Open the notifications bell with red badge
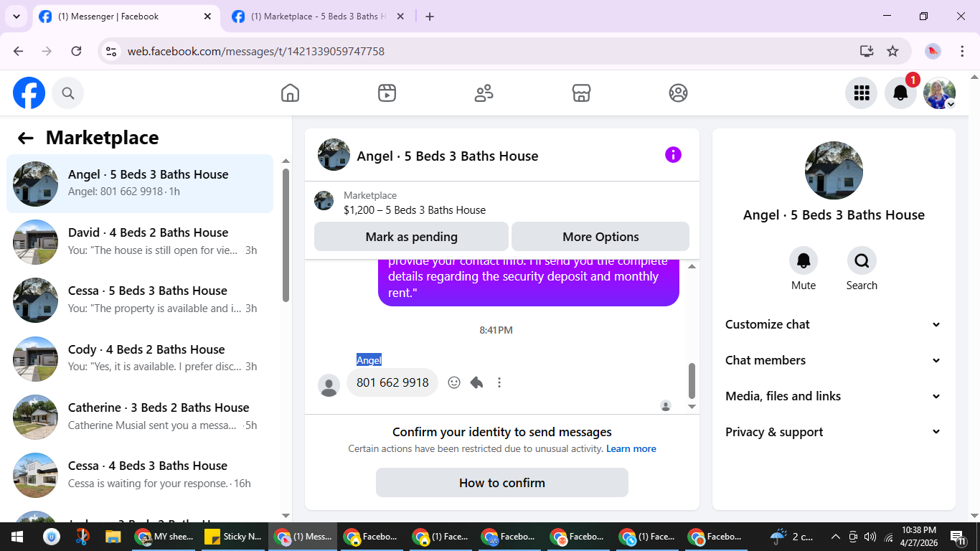This screenshot has width=980, height=551. point(901,93)
